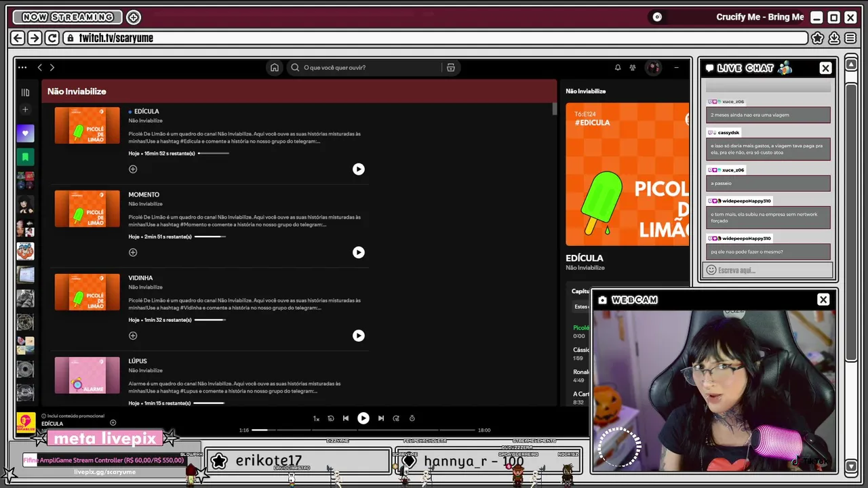Viewport: 868px width, 488px height.
Task: Click the twitch.tv/scaryume address bar
Action: pyautogui.click(x=435, y=38)
